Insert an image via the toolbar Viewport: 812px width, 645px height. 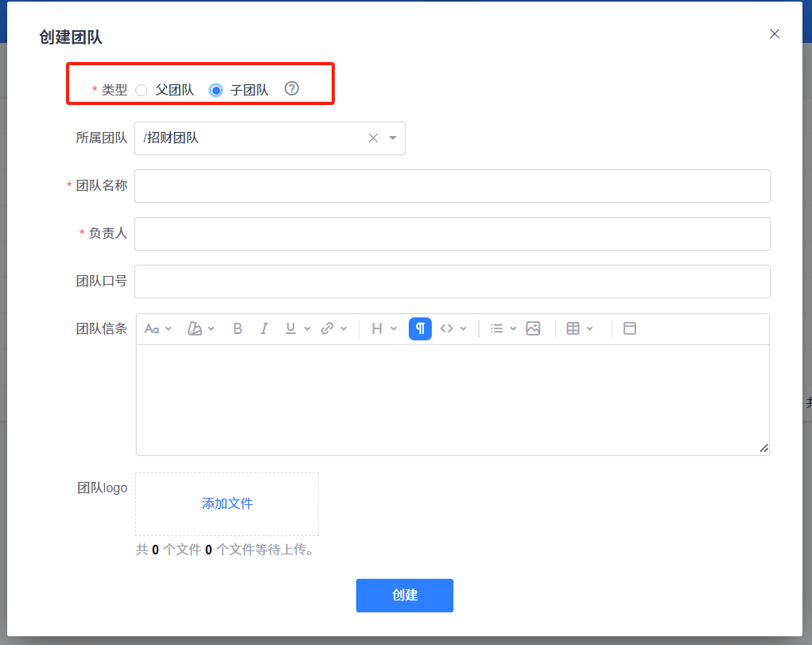point(533,328)
